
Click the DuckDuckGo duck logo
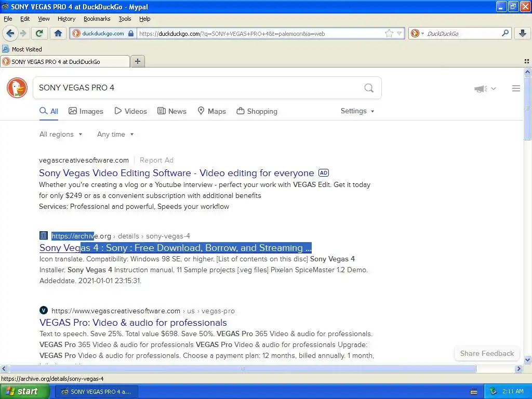pos(17,88)
